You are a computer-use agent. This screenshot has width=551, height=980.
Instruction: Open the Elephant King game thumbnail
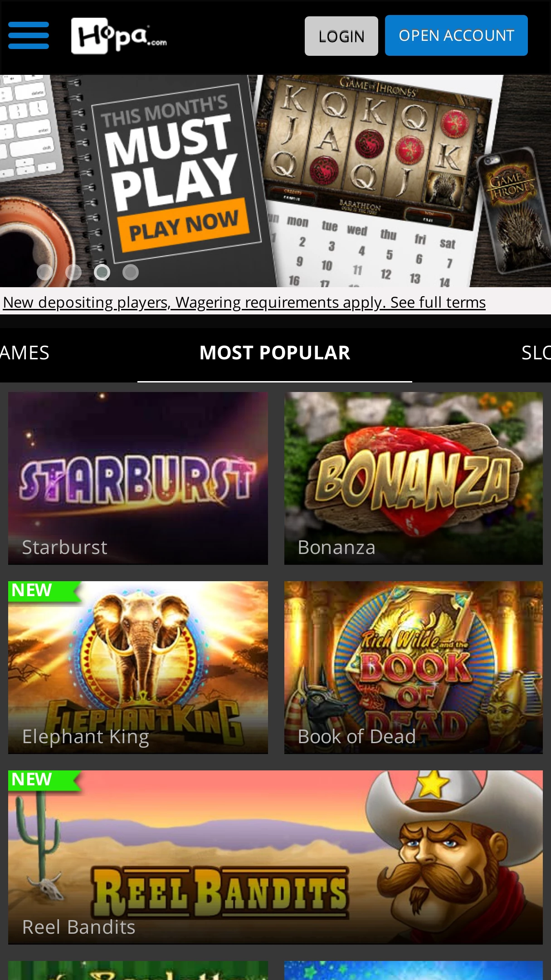(138, 667)
